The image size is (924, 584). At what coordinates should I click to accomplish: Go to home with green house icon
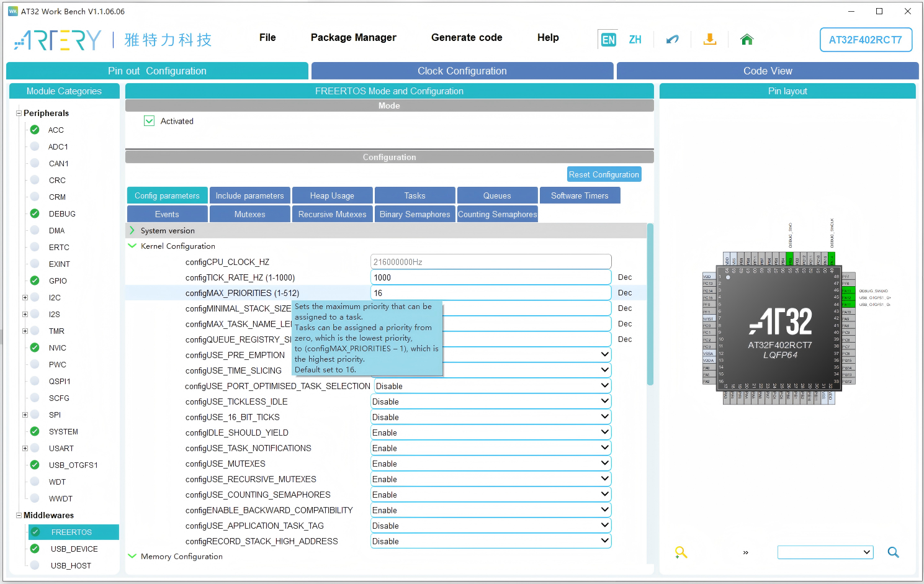(x=747, y=40)
